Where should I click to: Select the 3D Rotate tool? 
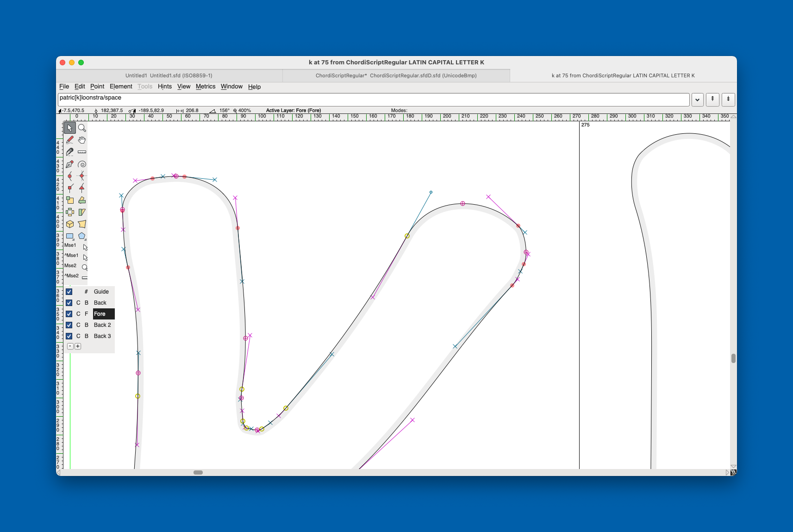[x=70, y=224]
